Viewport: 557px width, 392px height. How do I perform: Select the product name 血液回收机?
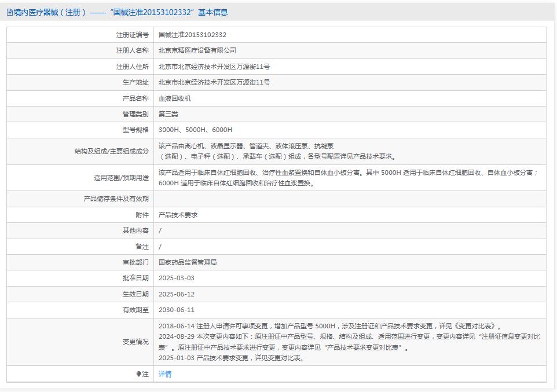click(x=175, y=98)
